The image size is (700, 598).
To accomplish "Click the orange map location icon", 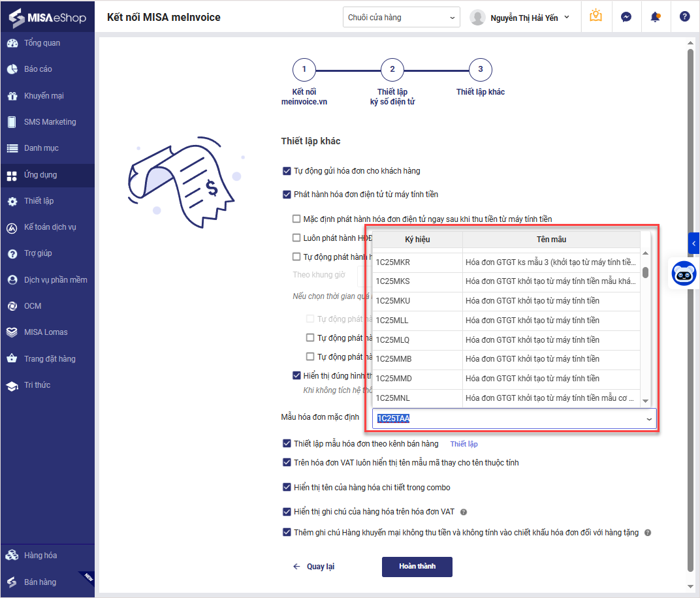I will pyautogui.click(x=596, y=16).
